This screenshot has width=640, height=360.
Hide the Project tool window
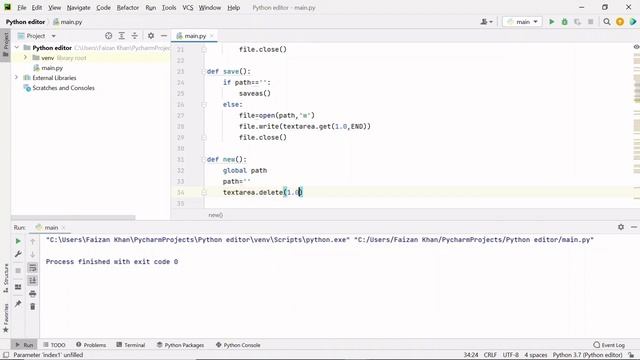[x=164, y=36]
